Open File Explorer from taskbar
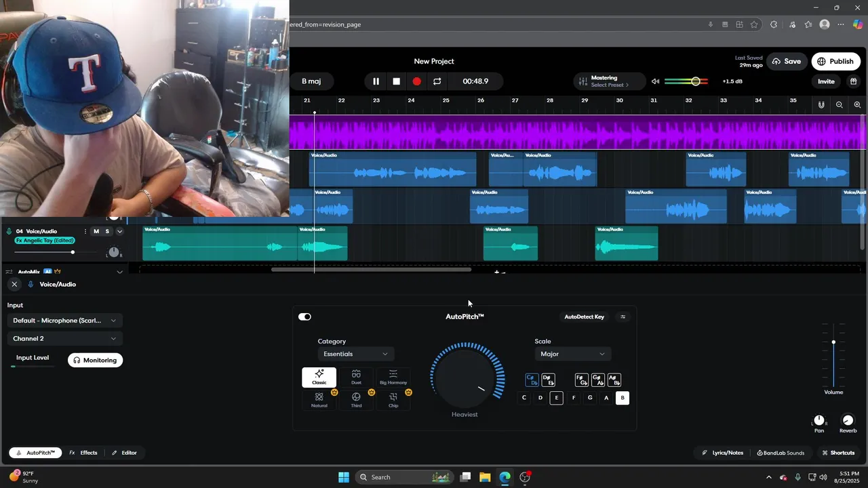 [485, 477]
